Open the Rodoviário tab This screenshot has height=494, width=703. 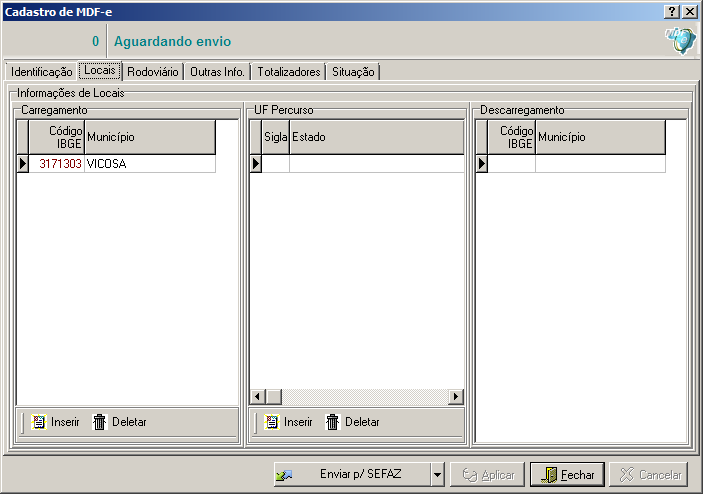(x=153, y=72)
